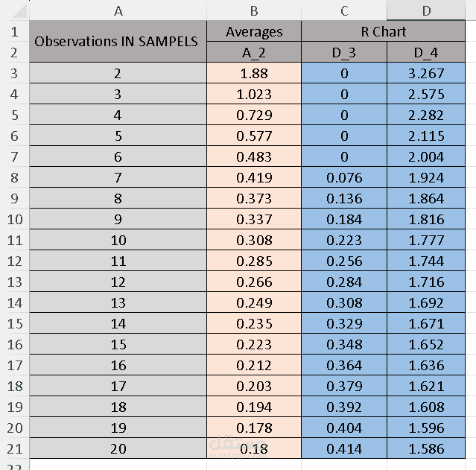Select row 12 header
Screen dimensions: 476x470
[x=14, y=261]
